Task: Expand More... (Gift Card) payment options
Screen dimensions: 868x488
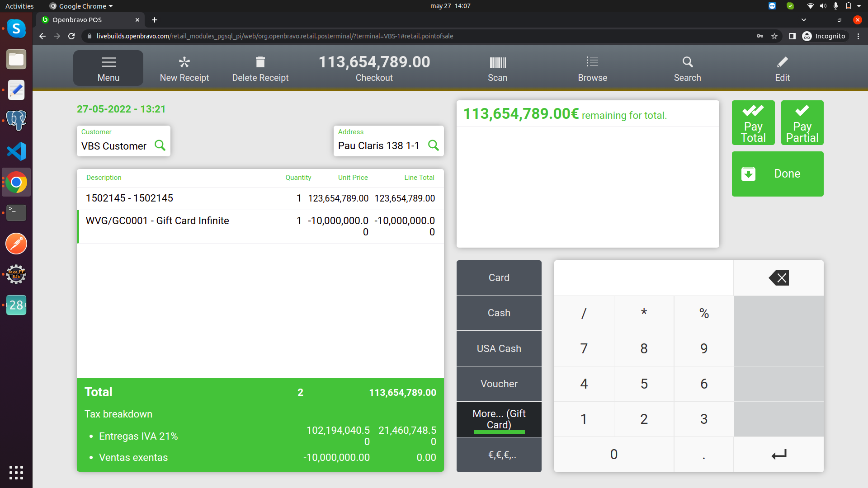Action: [x=499, y=419]
